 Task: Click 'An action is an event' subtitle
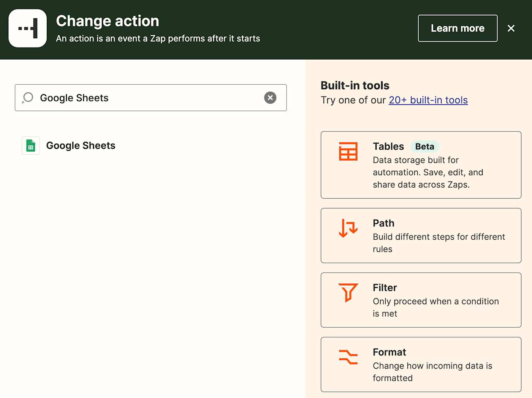[158, 38]
